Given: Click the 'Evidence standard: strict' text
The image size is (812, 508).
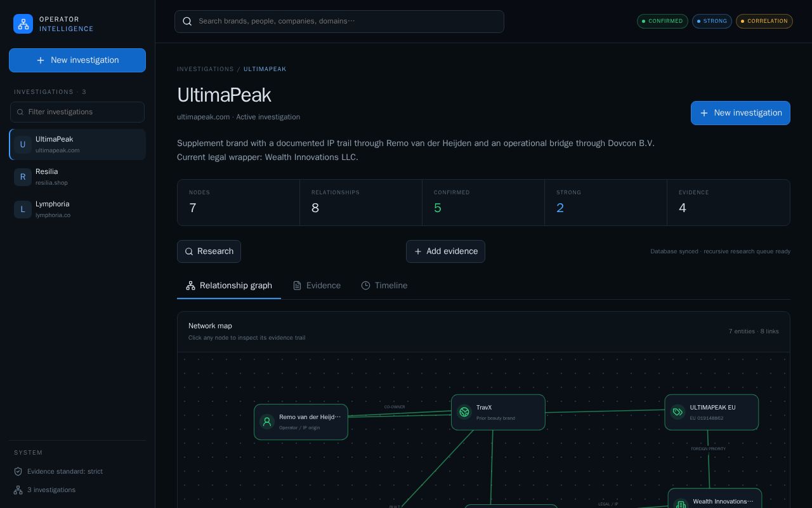Looking at the screenshot, I should tap(65, 472).
